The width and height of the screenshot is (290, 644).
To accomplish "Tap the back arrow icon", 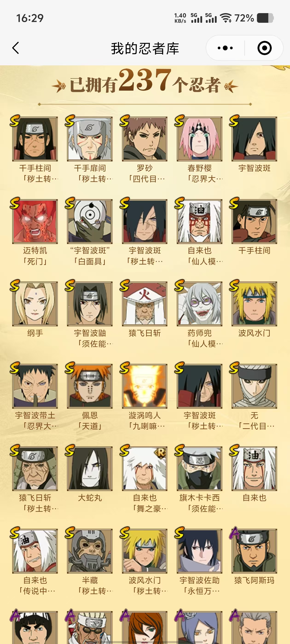I will point(16,48).
